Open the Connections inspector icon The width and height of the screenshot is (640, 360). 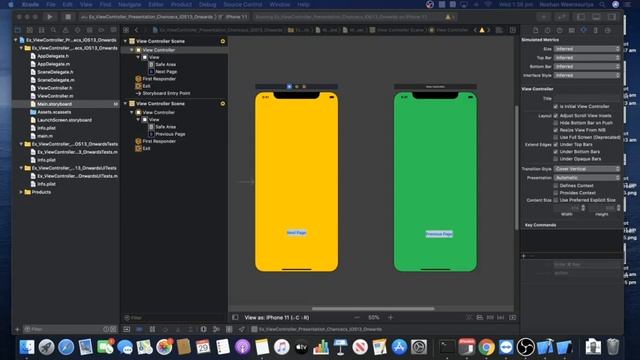tap(608, 30)
